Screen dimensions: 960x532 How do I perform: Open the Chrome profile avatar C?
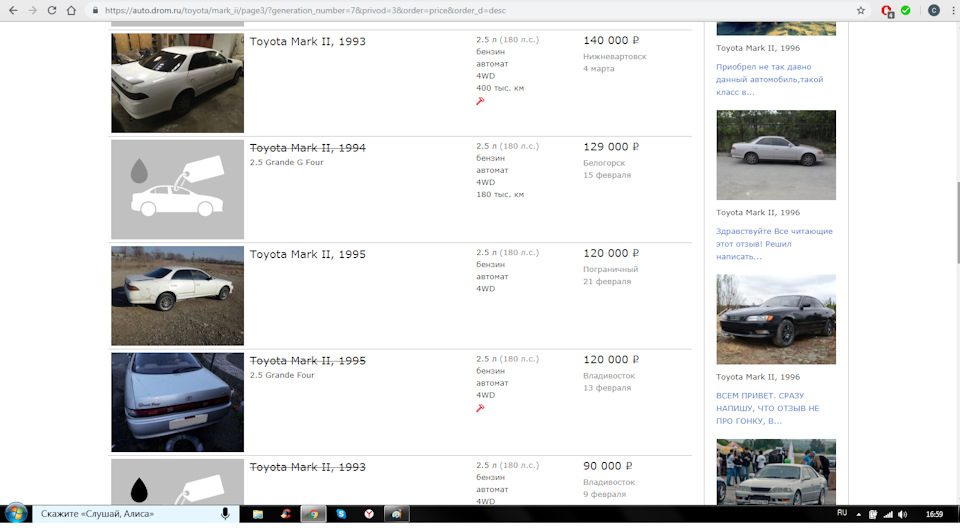(x=934, y=10)
